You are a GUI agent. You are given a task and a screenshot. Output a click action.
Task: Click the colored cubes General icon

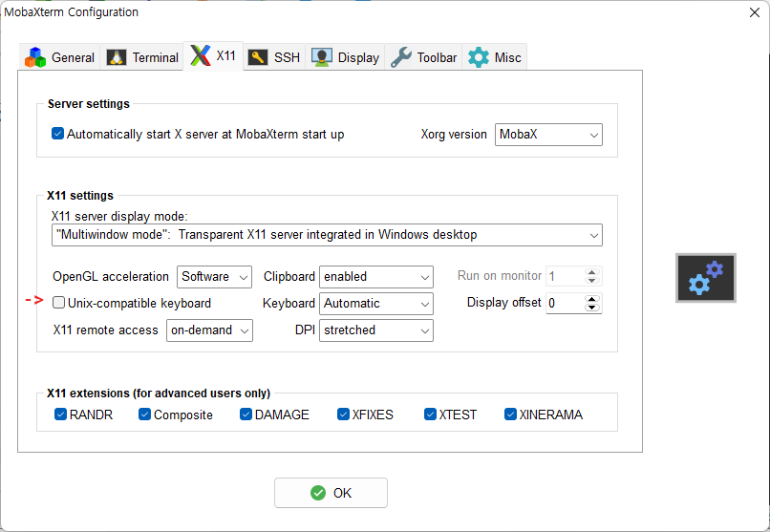tap(35, 57)
